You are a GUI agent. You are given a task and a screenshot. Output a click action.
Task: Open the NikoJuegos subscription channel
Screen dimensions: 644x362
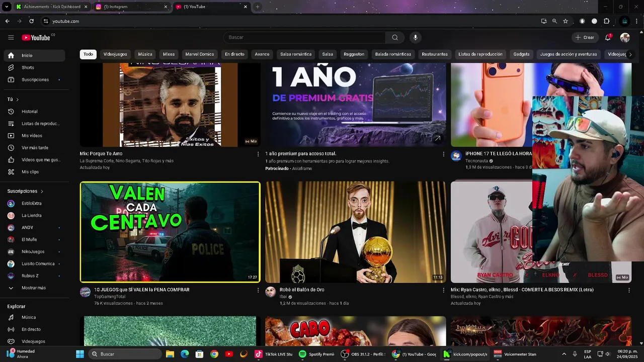click(x=34, y=252)
